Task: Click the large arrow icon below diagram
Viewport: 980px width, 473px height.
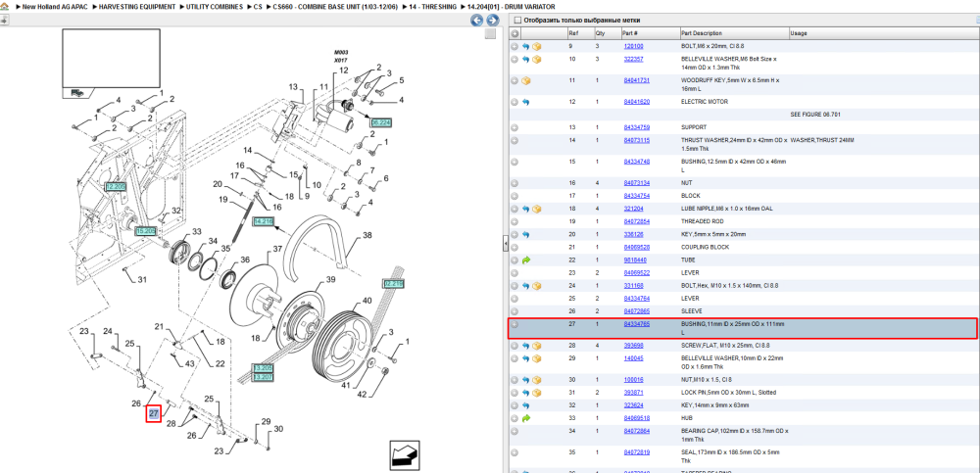Action: (x=403, y=454)
